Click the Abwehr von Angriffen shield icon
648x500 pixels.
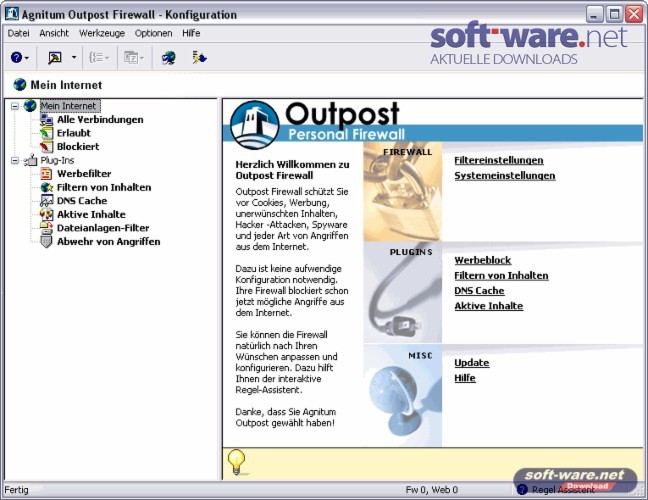pos(46,241)
